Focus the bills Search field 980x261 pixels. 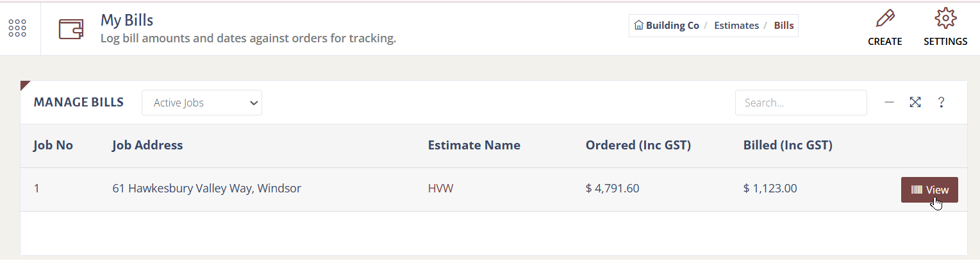[x=801, y=103]
